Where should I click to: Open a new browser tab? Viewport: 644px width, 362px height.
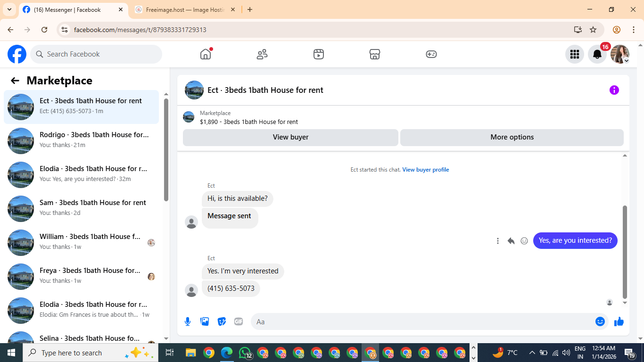[x=250, y=9]
